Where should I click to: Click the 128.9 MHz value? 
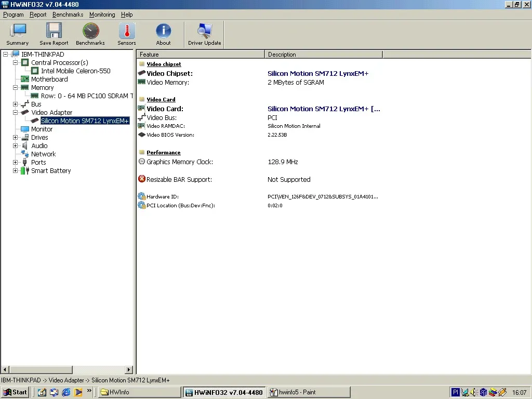point(283,162)
